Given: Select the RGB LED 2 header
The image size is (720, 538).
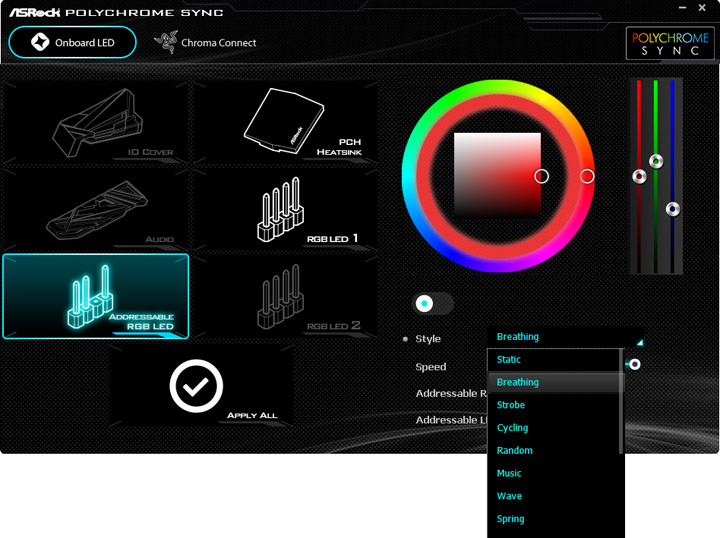Looking at the screenshot, I should pyautogui.click(x=285, y=297).
